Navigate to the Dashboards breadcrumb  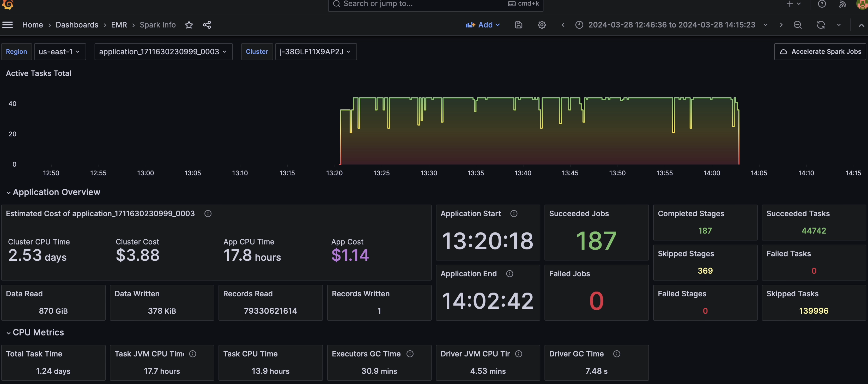point(77,25)
